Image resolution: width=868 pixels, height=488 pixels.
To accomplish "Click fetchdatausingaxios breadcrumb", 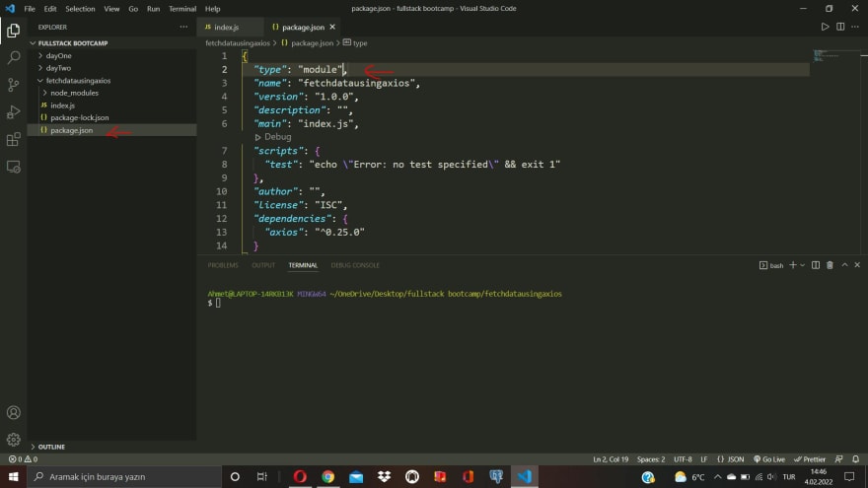I will coord(238,43).
